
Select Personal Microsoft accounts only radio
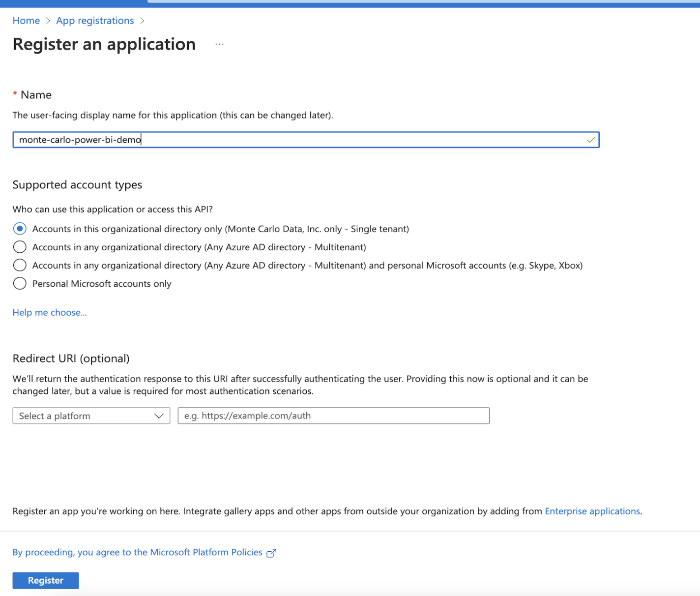point(20,284)
